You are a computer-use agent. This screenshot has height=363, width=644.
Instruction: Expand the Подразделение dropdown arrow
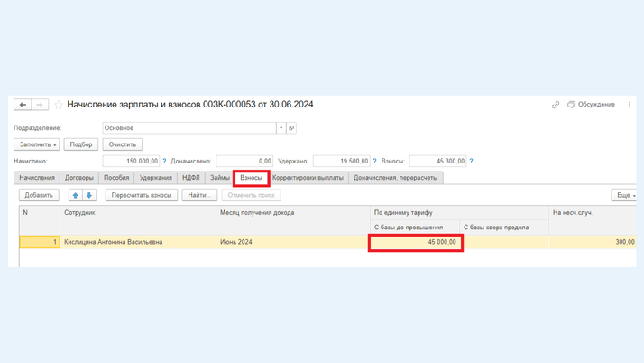[281, 128]
